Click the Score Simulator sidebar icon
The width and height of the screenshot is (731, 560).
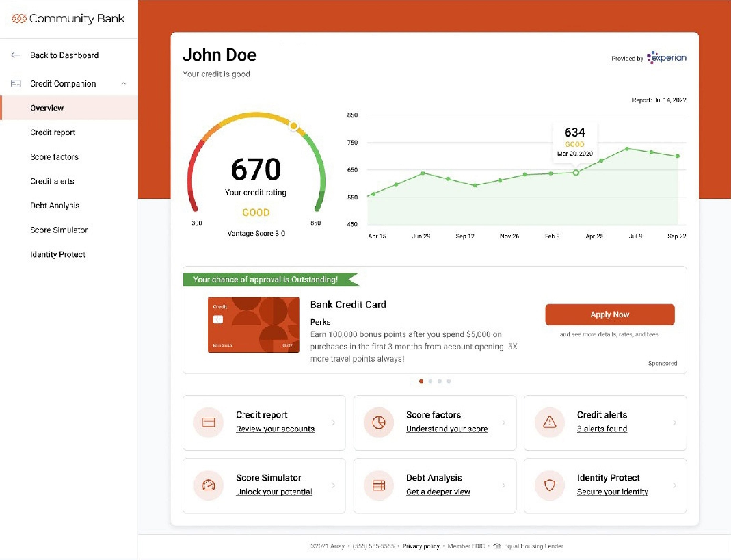tap(59, 230)
